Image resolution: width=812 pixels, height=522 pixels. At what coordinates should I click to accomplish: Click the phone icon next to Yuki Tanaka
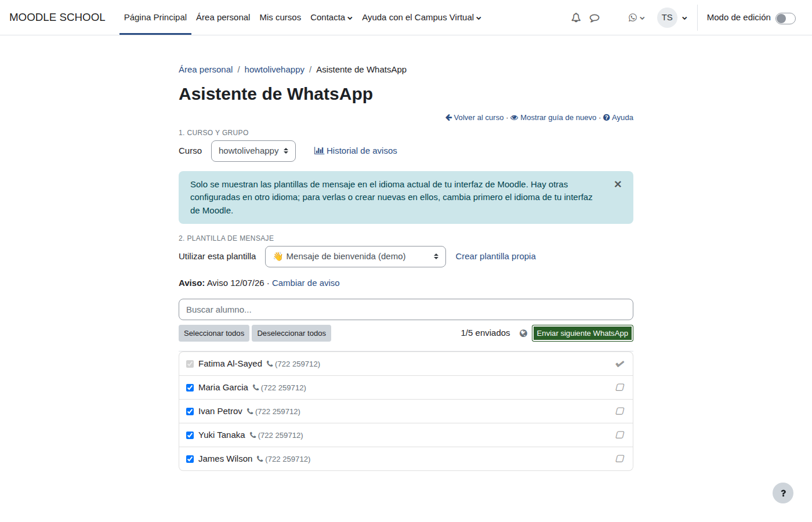(x=253, y=435)
